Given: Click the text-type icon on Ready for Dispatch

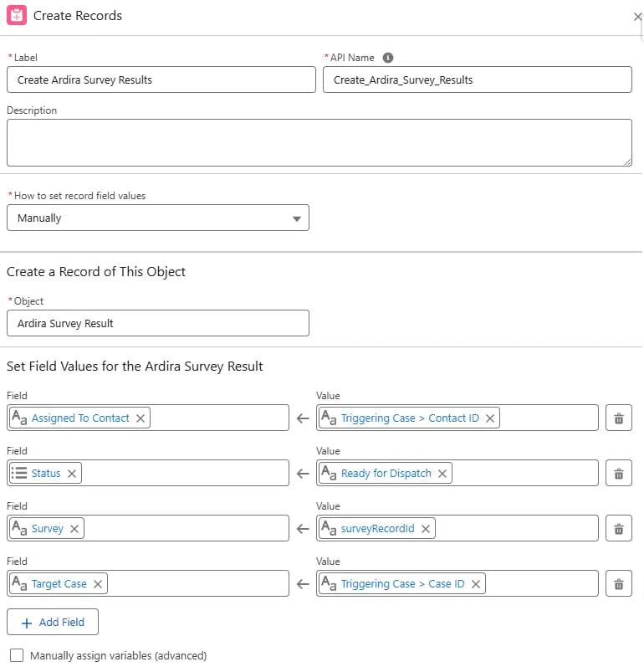Looking at the screenshot, I should point(329,473).
